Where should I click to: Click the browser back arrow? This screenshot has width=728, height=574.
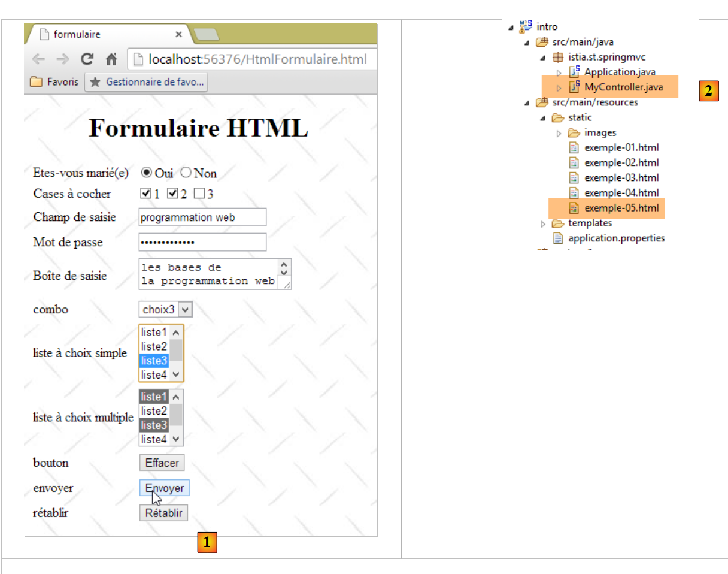click(x=39, y=59)
